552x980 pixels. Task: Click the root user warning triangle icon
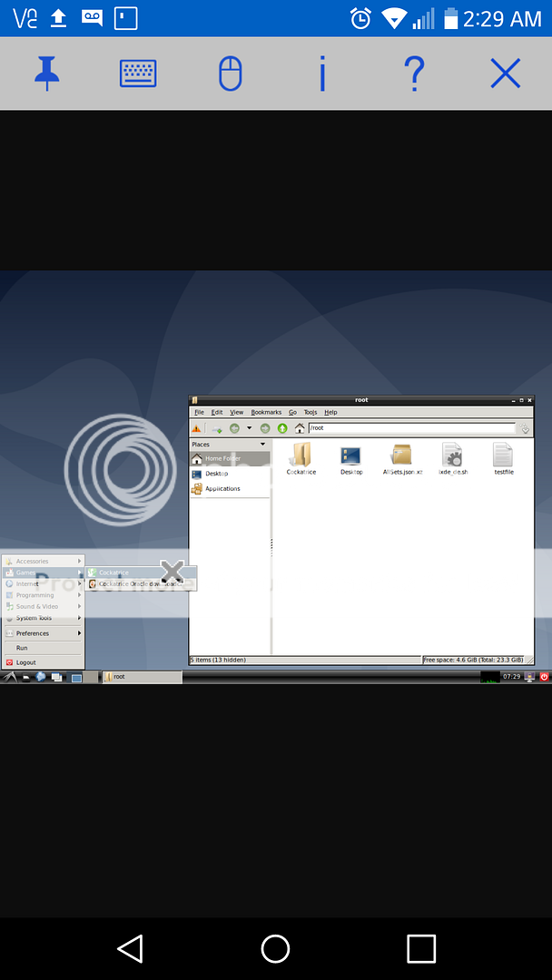click(x=196, y=428)
